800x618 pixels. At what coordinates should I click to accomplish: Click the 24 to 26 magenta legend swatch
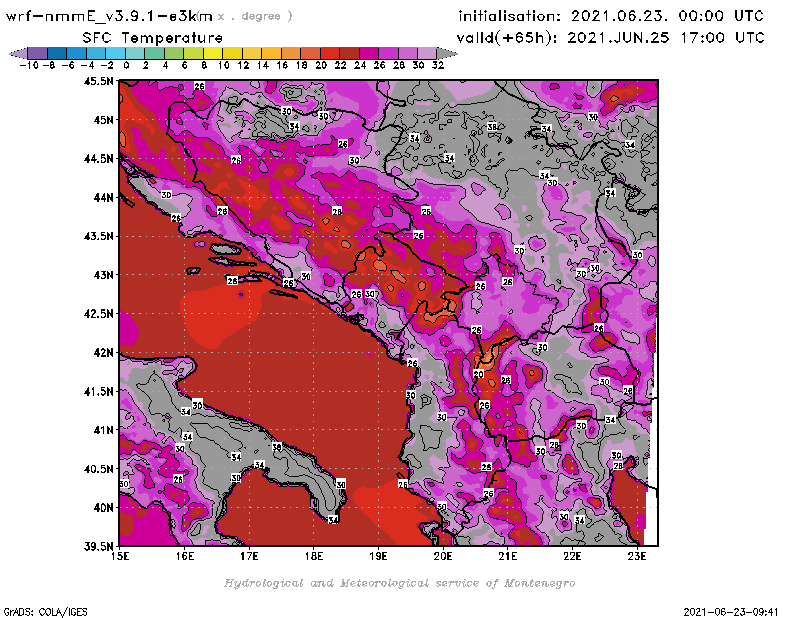pyautogui.click(x=368, y=53)
